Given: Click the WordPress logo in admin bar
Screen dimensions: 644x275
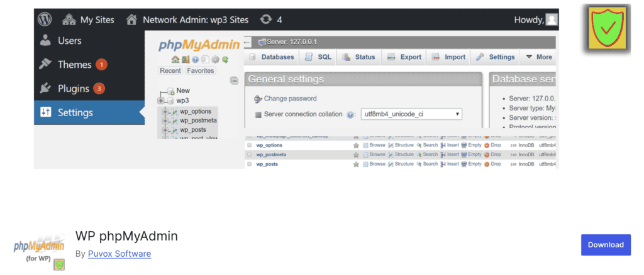Looking at the screenshot, I should pyautogui.click(x=45, y=19).
